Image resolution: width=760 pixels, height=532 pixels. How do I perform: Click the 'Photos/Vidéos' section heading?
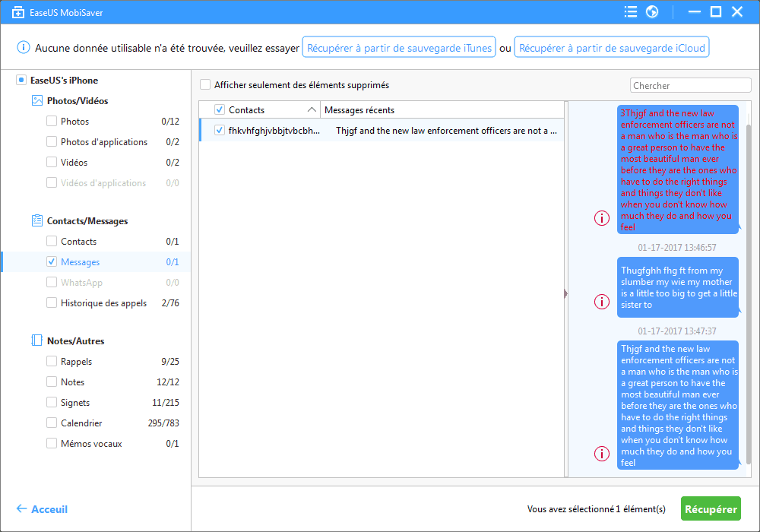(78, 100)
